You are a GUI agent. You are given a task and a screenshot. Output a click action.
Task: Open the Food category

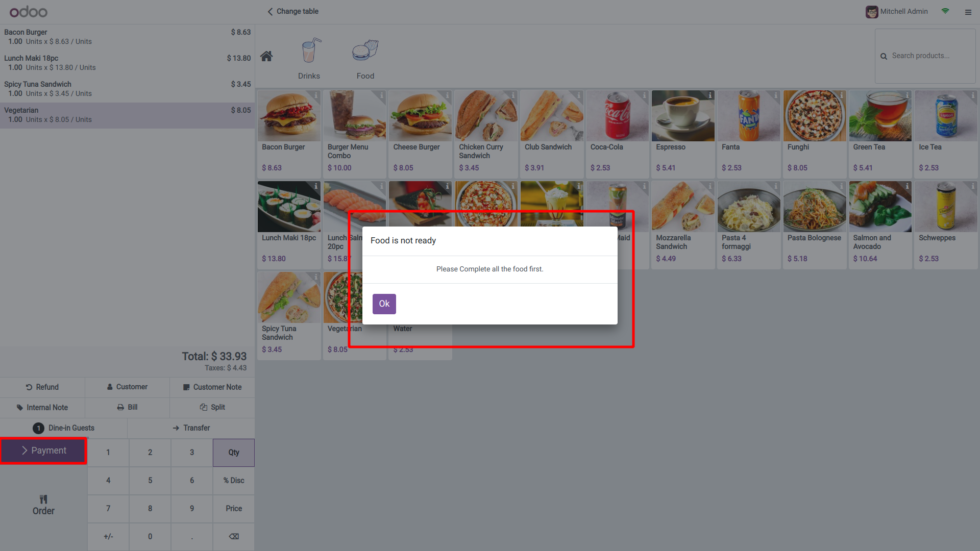point(365,59)
